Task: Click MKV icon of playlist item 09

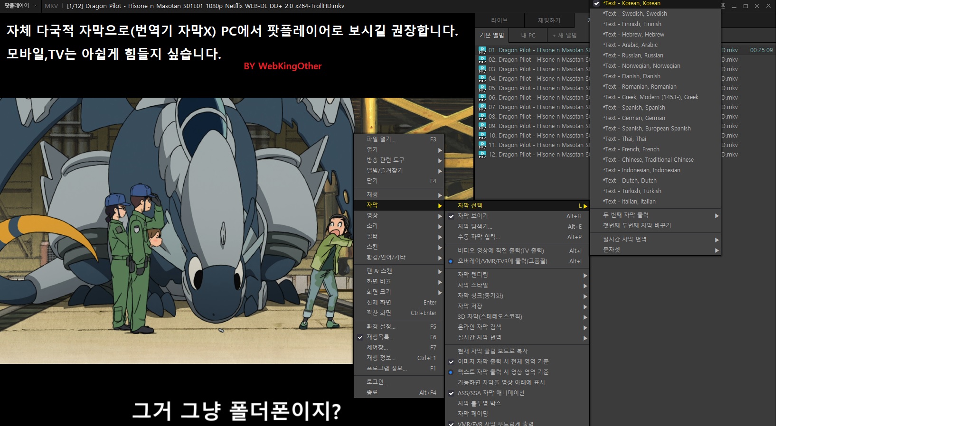Action: 482,126
